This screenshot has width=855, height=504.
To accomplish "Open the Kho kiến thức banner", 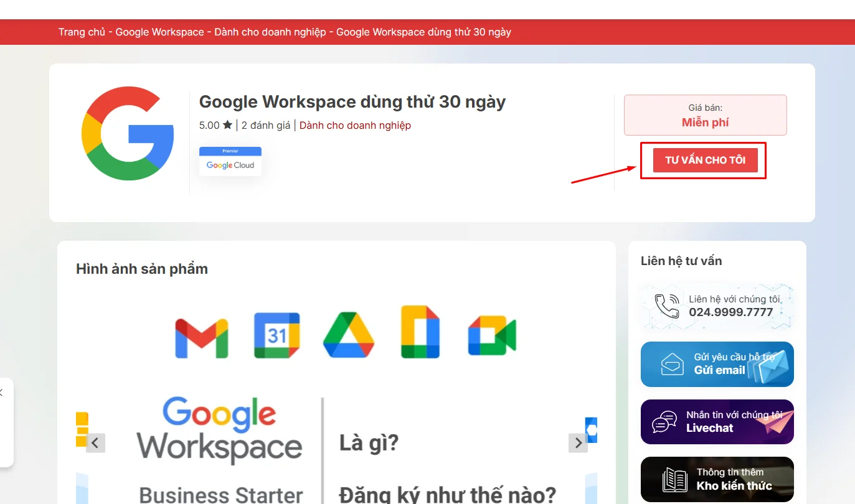I will (717, 479).
